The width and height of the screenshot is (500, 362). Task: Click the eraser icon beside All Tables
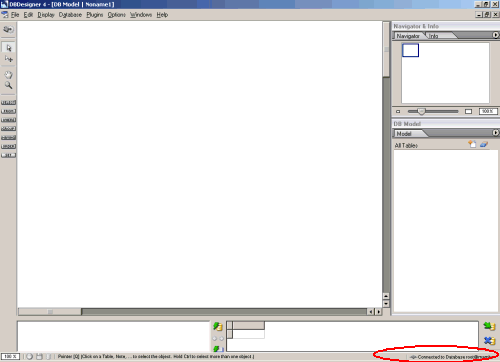pyautogui.click(x=484, y=144)
